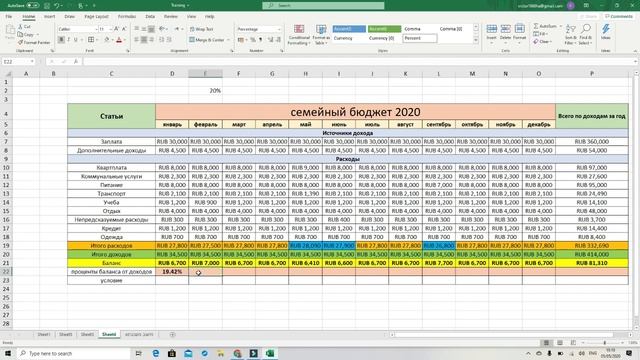The height and width of the screenshot is (360, 640).
Task: Switch to the Page Layout tab
Action: click(x=96, y=16)
